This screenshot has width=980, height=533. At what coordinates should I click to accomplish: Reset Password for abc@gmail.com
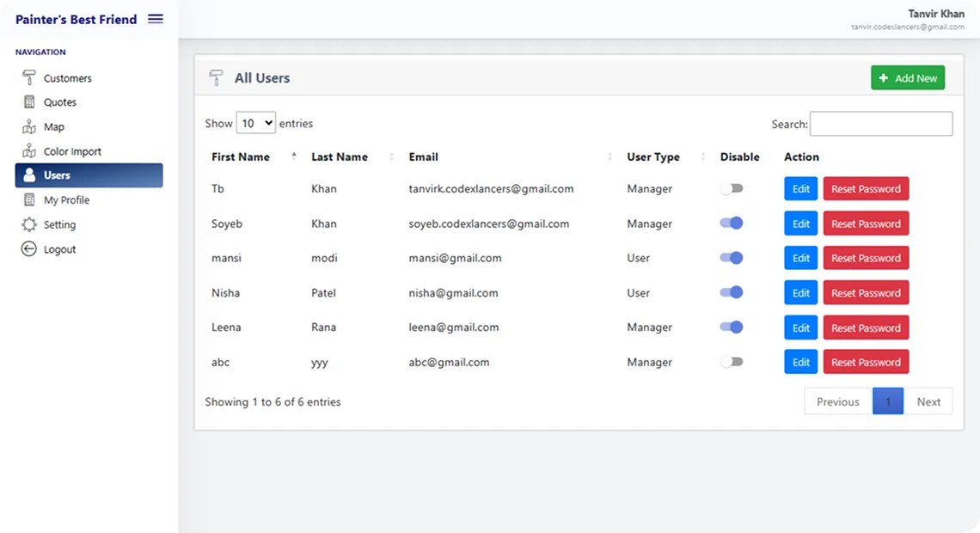click(x=866, y=363)
